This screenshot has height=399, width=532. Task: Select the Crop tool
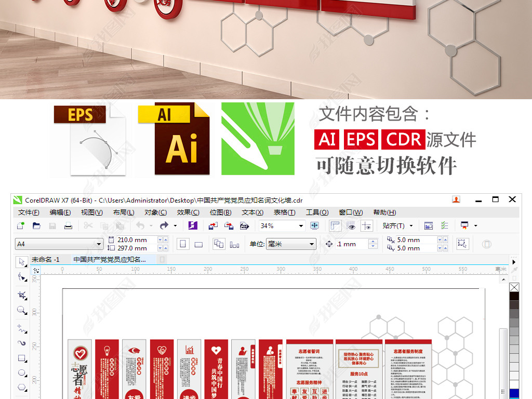21,295
